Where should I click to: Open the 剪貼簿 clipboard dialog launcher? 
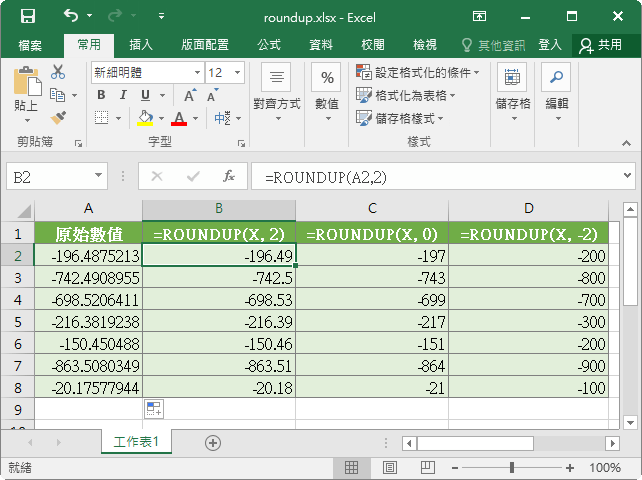pyautogui.click(x=78, y=143)
